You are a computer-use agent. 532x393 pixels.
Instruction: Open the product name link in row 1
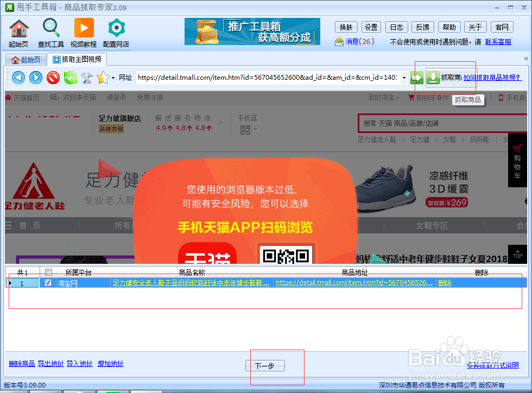click(191, 283)
